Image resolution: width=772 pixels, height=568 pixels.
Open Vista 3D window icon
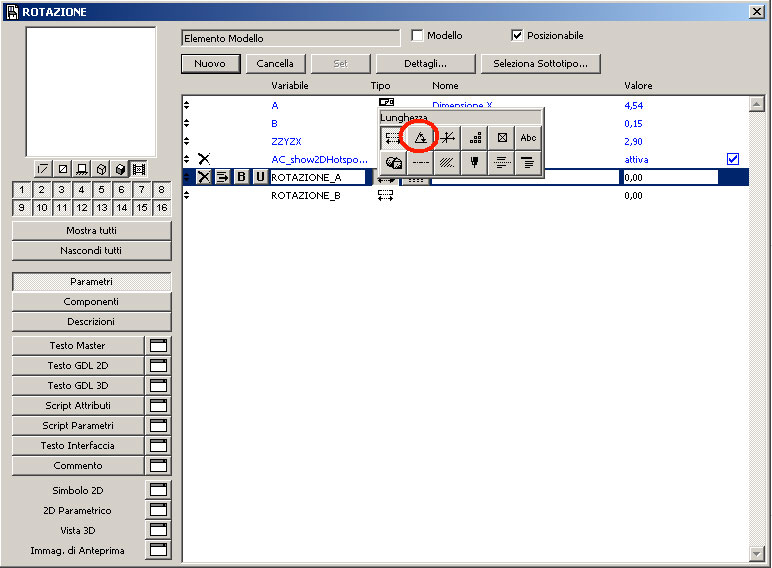[x=156, y=530]
